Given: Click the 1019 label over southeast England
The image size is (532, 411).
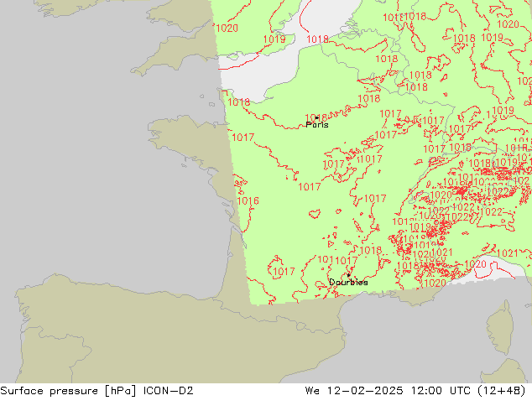Looking at the screenshot, I should pos(274,39).
